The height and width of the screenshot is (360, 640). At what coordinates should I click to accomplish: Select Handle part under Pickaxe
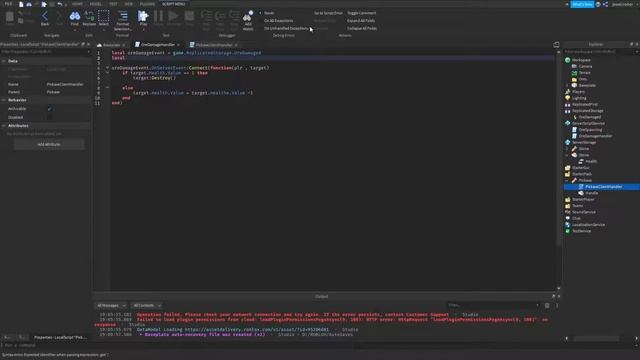pyautogui.click(x=591, y=193)
